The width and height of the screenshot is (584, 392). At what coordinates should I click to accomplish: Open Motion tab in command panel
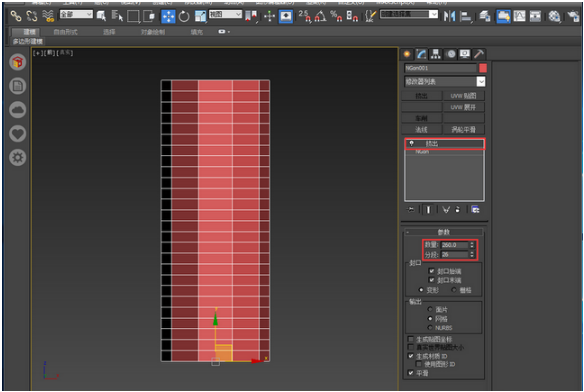(x=451, y=54)
